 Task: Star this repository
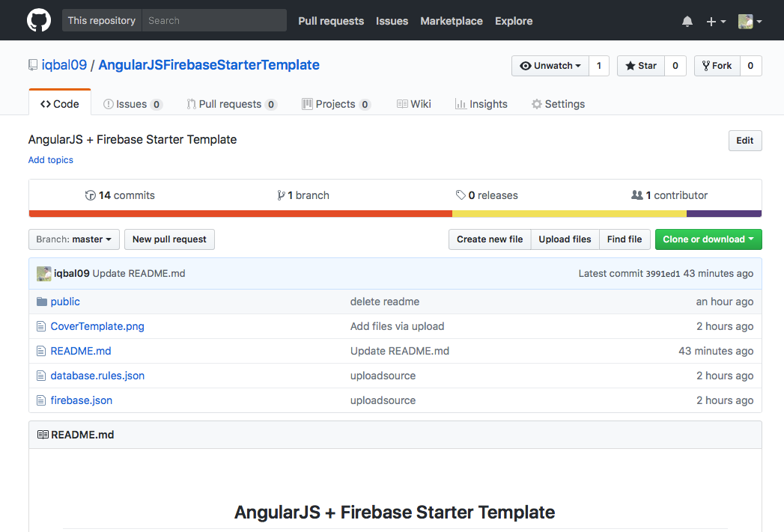pyautogui.click(x=640, y=65)
